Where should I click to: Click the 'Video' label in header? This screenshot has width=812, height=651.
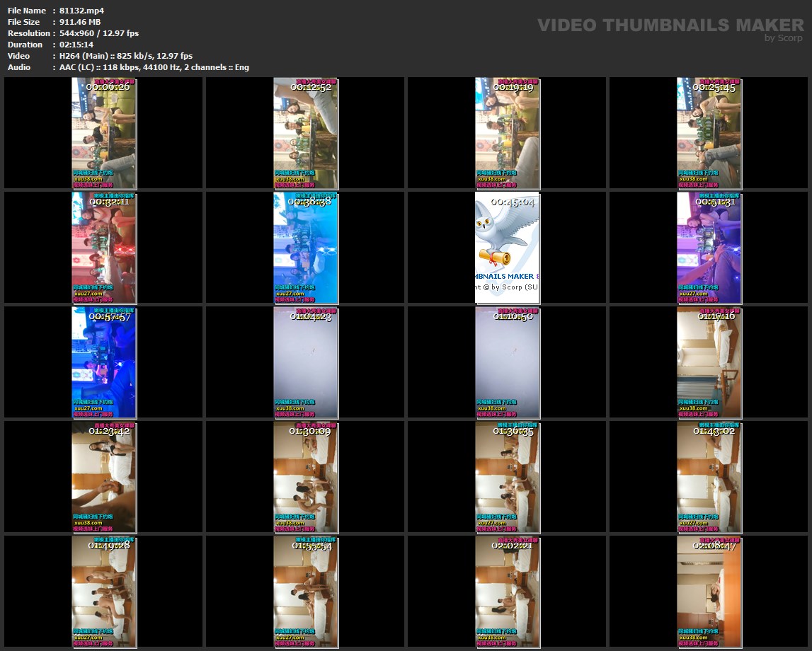18,56
